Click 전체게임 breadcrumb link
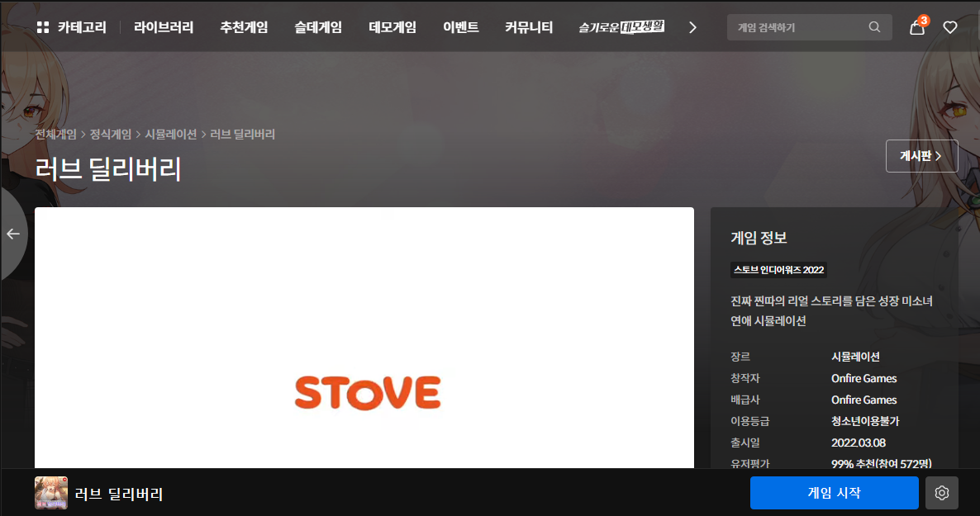Image resolution: width=980 pixels, height=516 pixels. (56, 134)
